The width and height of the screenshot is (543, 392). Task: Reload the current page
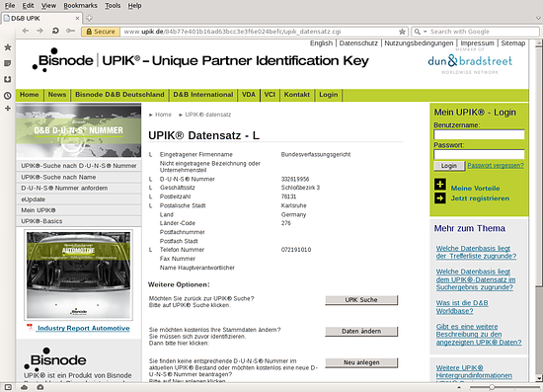click(55, 31)
